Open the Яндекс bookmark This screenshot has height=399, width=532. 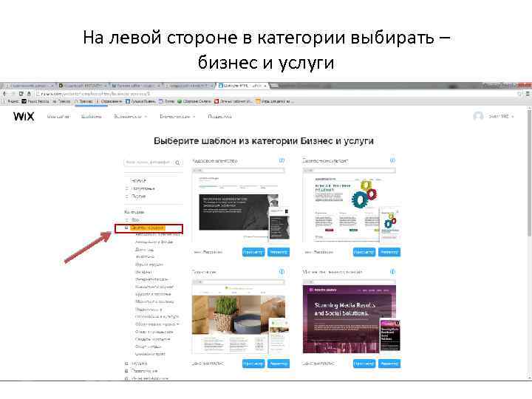pos(10,101)
